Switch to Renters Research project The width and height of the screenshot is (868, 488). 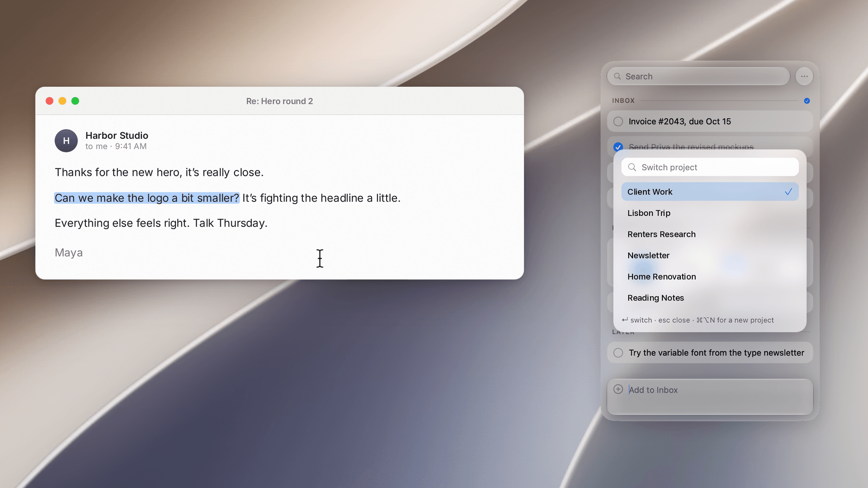pos(710,234)
